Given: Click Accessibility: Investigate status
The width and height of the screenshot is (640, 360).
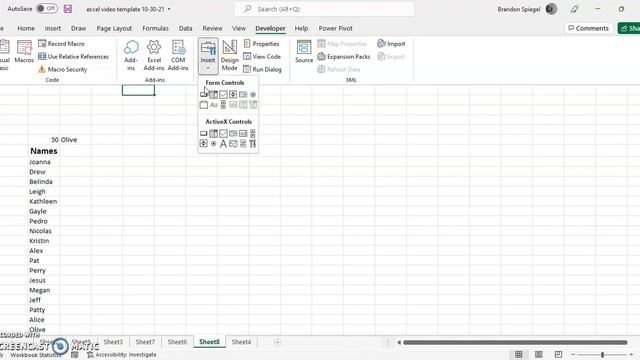Looking at the screenshot, I should click(x=122, y=355).
